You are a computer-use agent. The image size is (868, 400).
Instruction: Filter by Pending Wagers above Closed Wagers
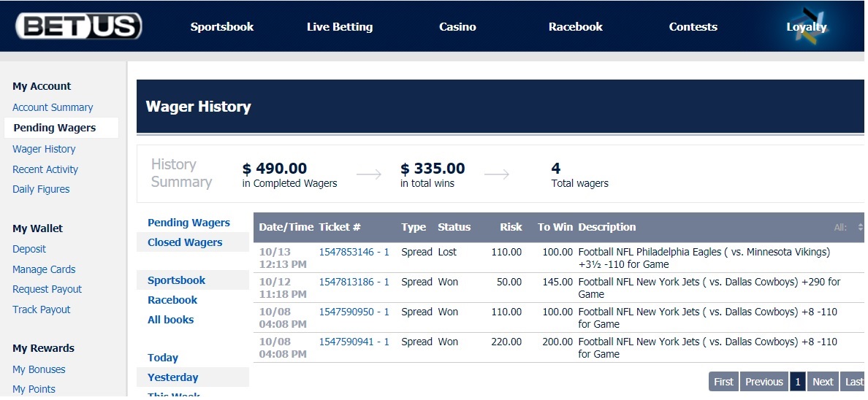pos(189,223)
